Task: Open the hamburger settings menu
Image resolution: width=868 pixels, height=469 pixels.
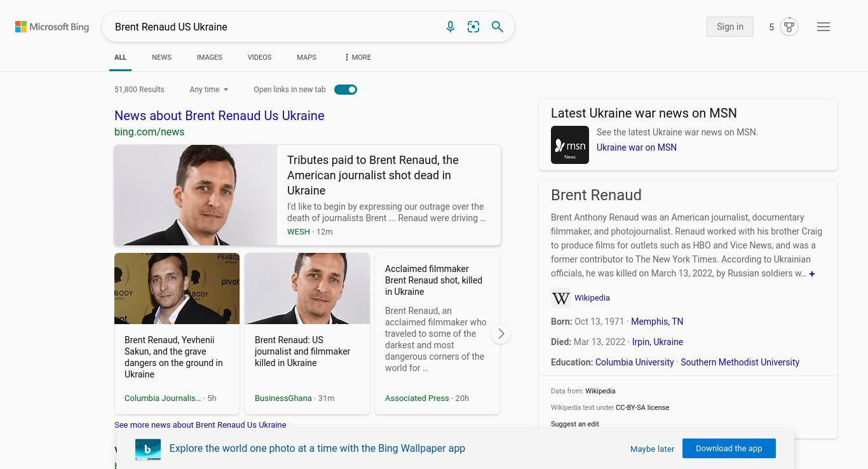Action: (x=824, y=27)
